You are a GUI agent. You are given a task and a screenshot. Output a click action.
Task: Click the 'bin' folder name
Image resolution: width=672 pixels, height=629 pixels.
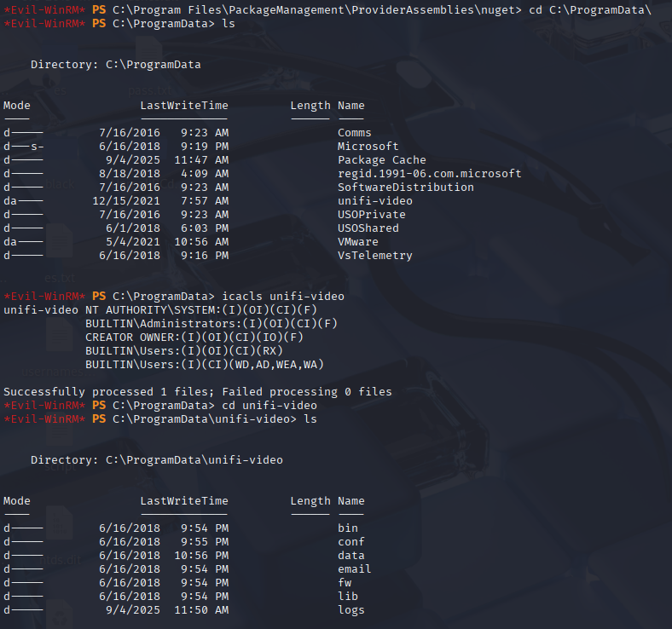tap(348, 528)
